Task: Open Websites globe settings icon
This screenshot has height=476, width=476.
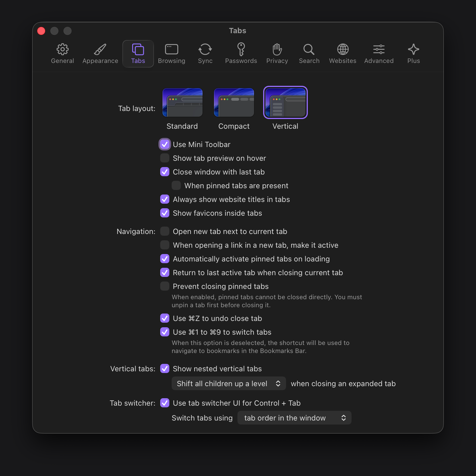Action: (342, 49)
